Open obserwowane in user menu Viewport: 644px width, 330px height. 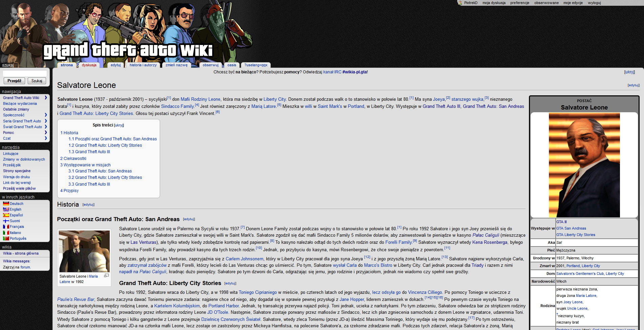547,3
